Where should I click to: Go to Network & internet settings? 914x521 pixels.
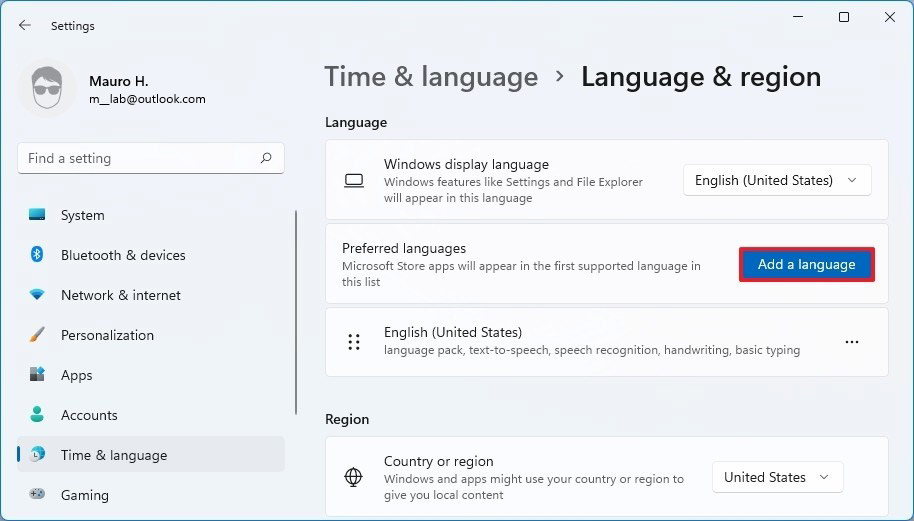[151, 295]
